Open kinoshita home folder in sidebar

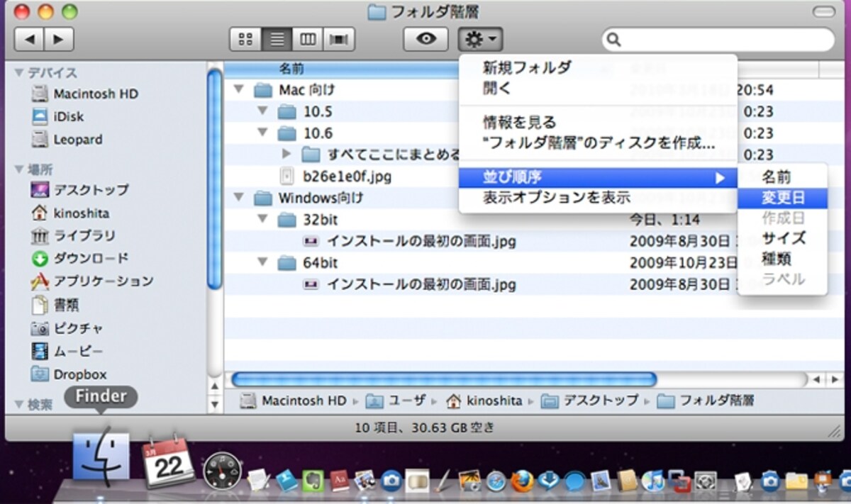[x=71, y=213]
